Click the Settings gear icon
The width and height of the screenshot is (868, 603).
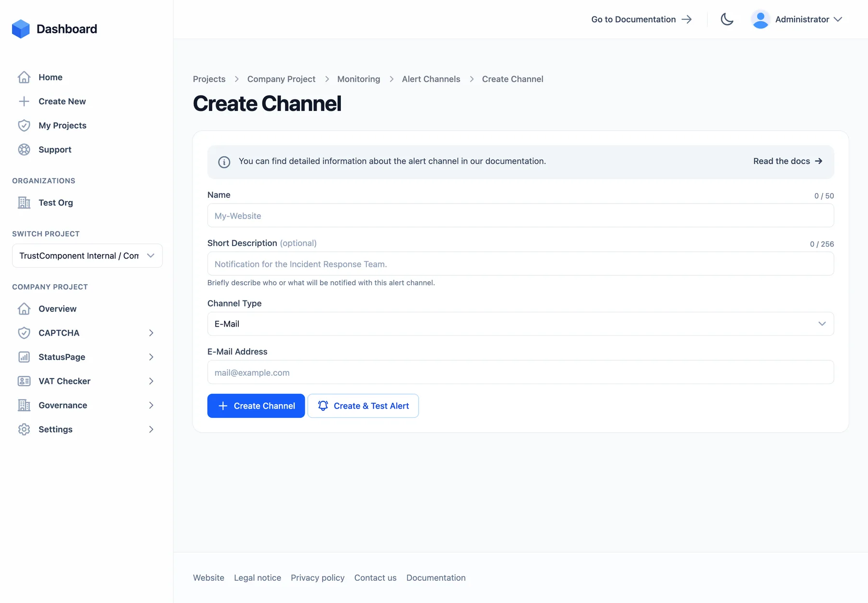[x=24, y=429]
